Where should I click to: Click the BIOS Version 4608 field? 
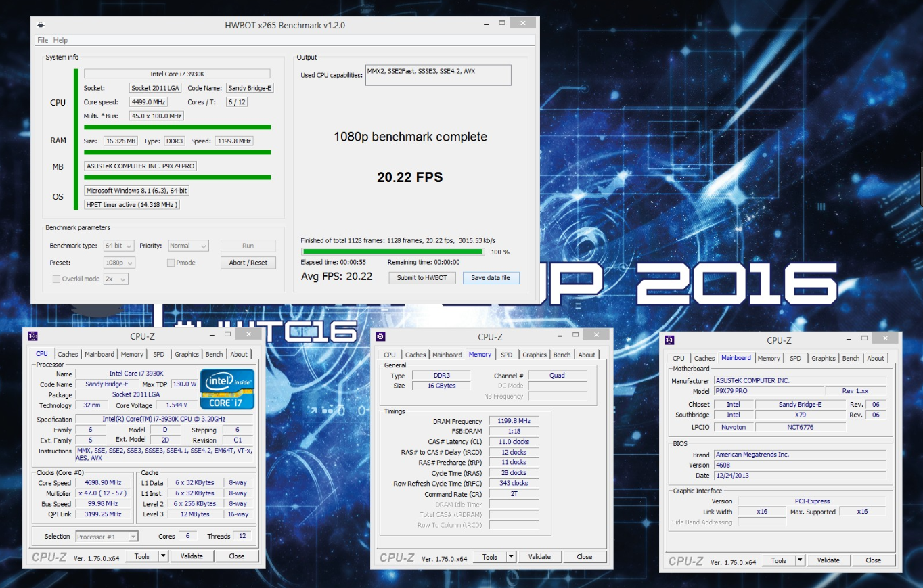click(799, 465)
